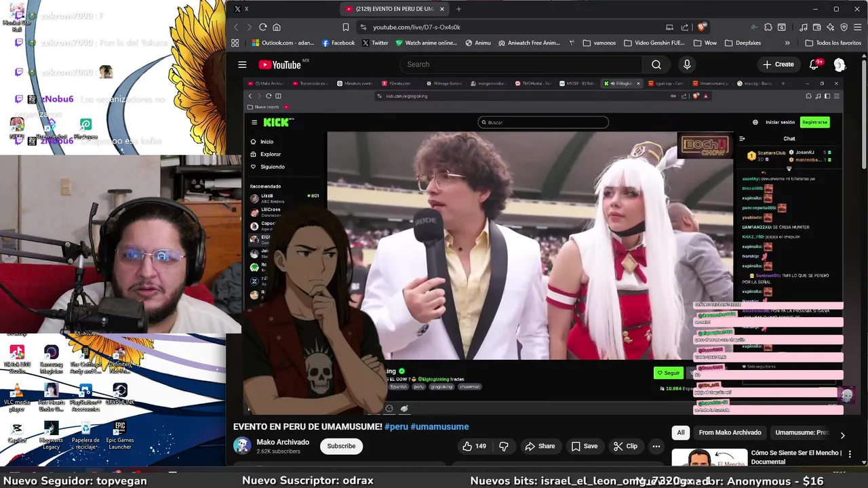
Task: Open Hogwarts Legacy desktop shortcut
Action: pyautogui.click(x=51, y=436)
